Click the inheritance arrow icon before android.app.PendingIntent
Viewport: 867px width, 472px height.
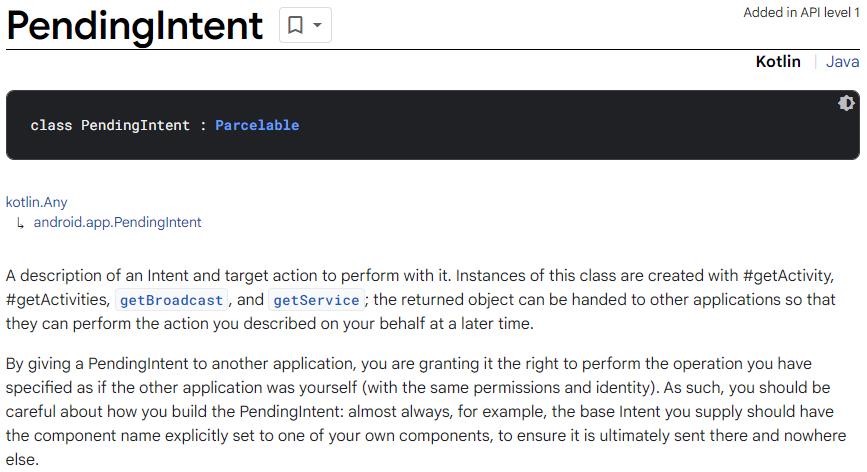(20, 223)
